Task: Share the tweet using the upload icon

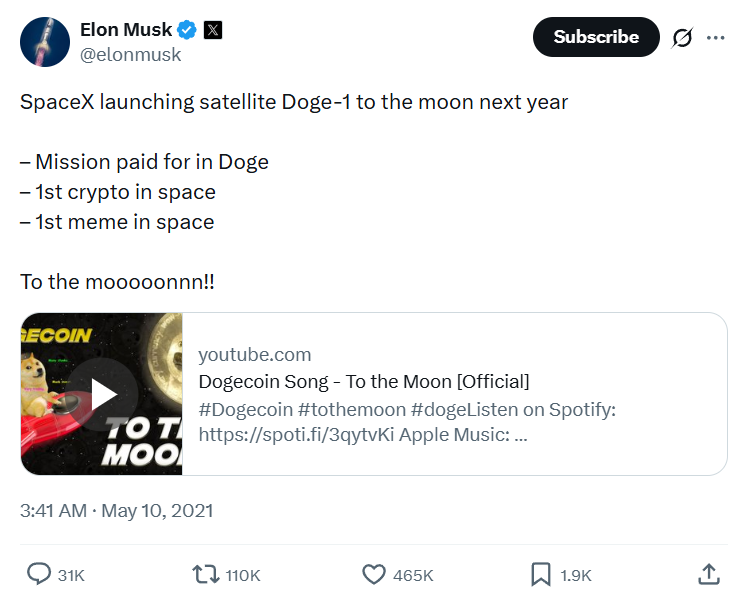Action: (x=708, y=574)
